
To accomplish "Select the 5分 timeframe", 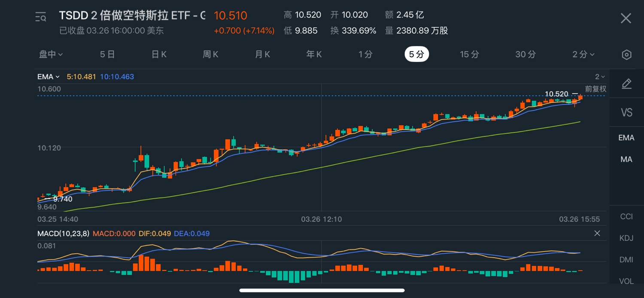I will 416,54.
